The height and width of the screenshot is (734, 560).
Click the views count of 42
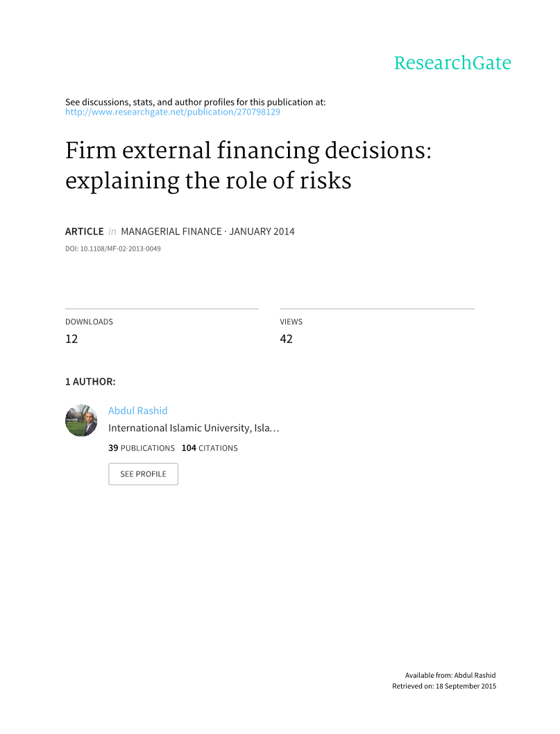coord(286,339)
